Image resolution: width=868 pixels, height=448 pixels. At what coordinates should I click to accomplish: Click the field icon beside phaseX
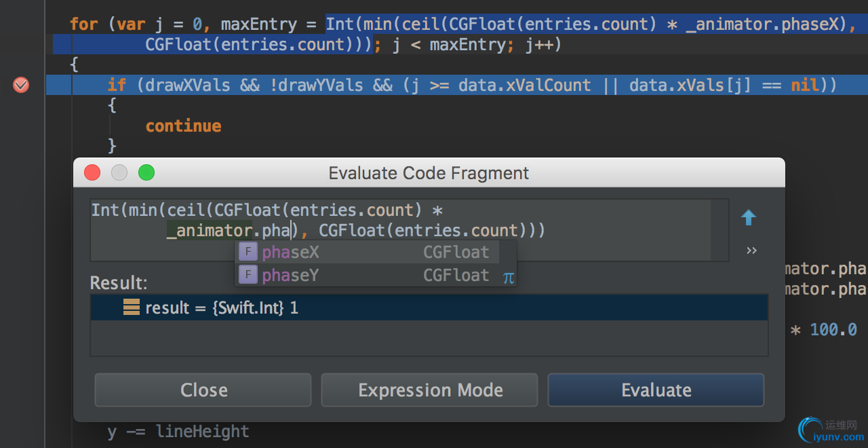coord(249,253)
